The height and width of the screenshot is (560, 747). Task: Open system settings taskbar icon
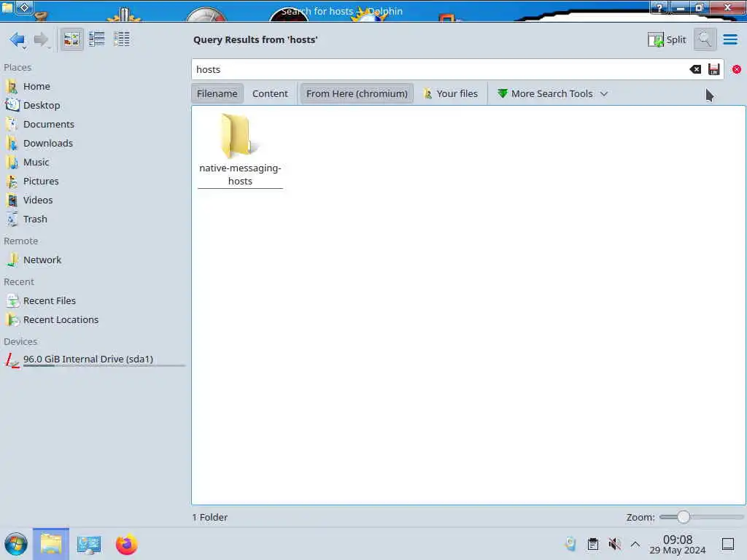(x=88, y=544)
